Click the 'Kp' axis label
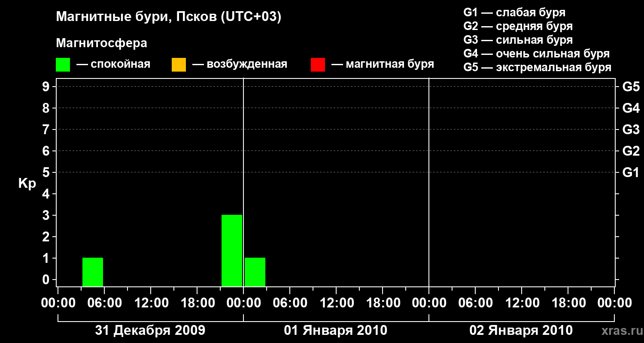The height and width of the screenshot is (343, 644). 27,184
